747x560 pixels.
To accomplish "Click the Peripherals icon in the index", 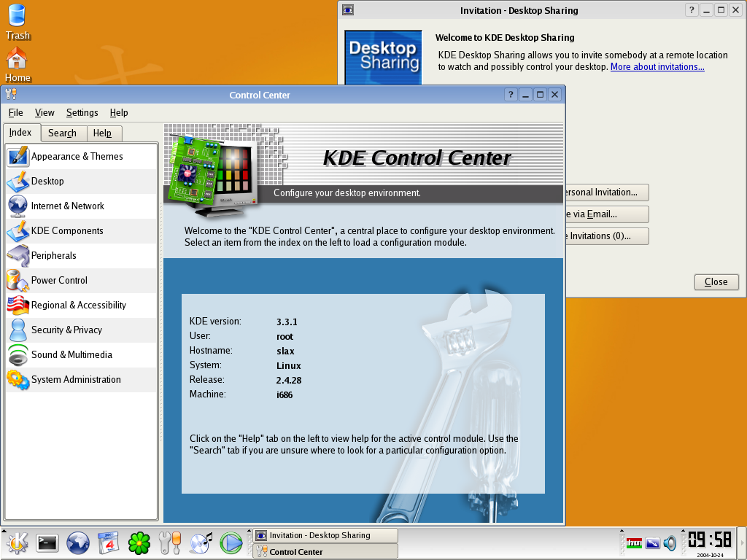I will 18,256.
